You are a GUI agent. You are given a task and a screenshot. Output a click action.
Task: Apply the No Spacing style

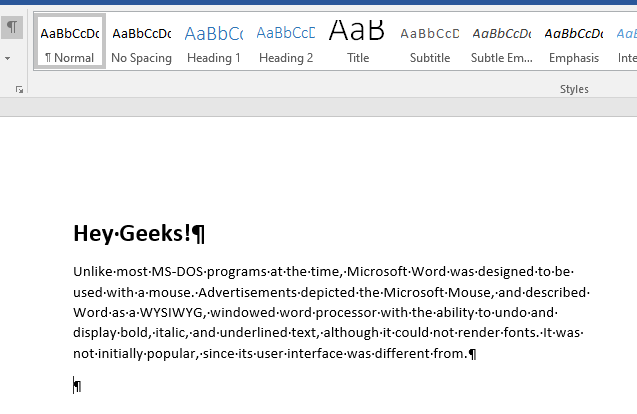tap(141, 42)
